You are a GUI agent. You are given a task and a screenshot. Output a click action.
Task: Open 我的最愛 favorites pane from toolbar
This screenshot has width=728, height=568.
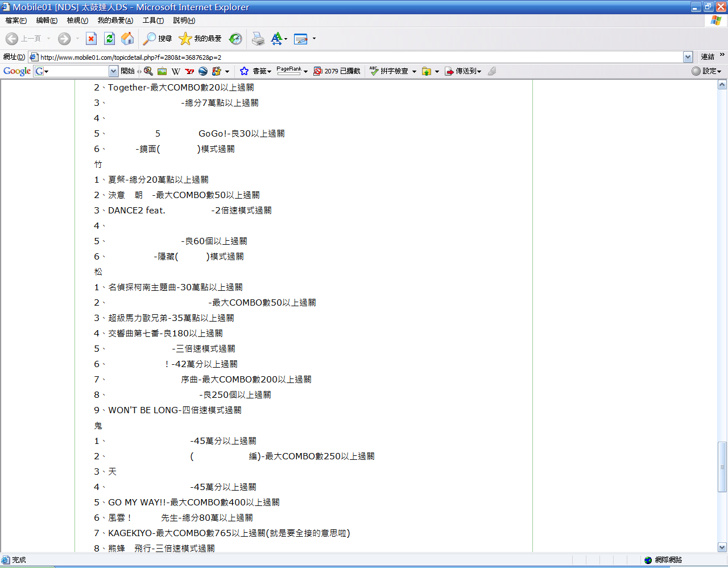[x=200, y=39]
